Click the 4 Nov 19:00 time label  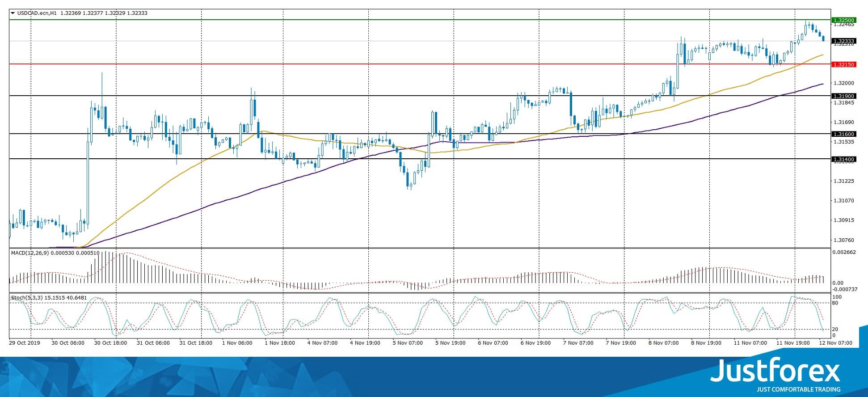(365, 343)
